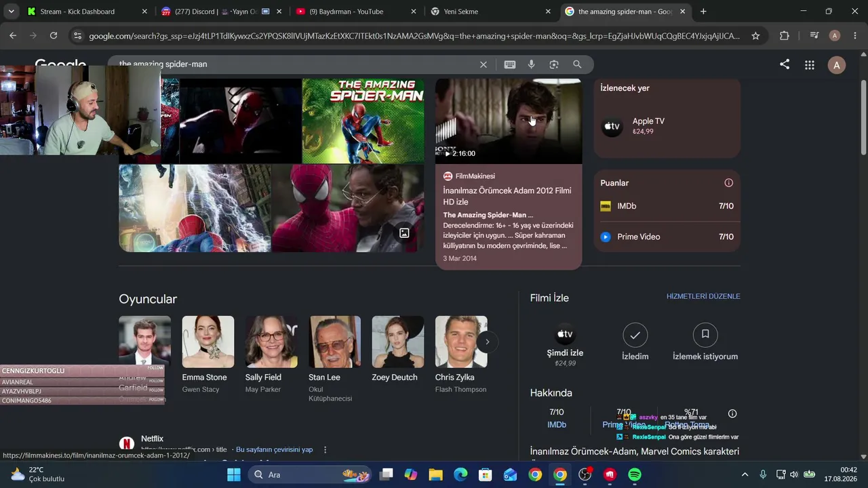This screenshot has width=868, height=488.
Task: Submit search with the magnifier icon
Action: (x=577, y=64)
